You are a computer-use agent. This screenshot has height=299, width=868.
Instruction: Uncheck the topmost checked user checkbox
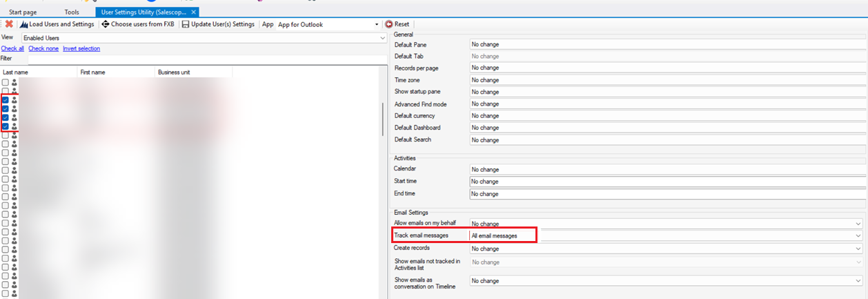click(x=6, y=100)
